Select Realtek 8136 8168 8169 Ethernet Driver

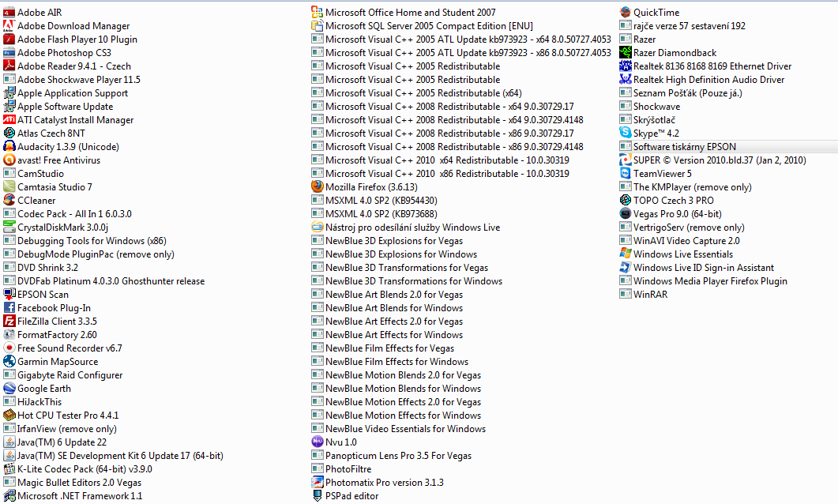[x=705, y=66]
